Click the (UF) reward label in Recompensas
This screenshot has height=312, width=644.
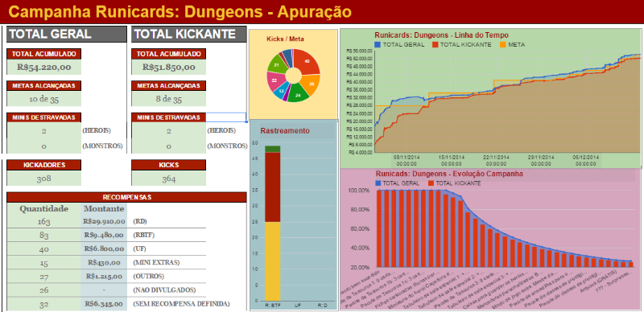(x=139, y=248)
